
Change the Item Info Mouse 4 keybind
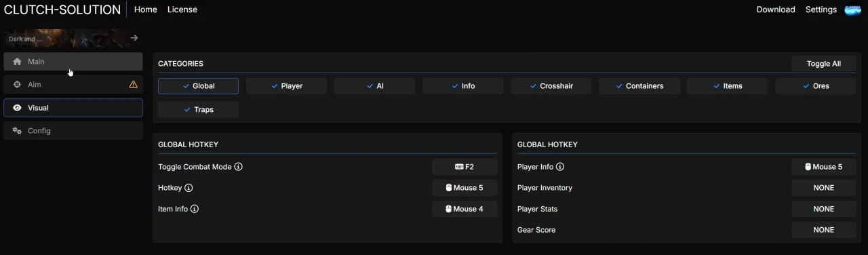465,209
